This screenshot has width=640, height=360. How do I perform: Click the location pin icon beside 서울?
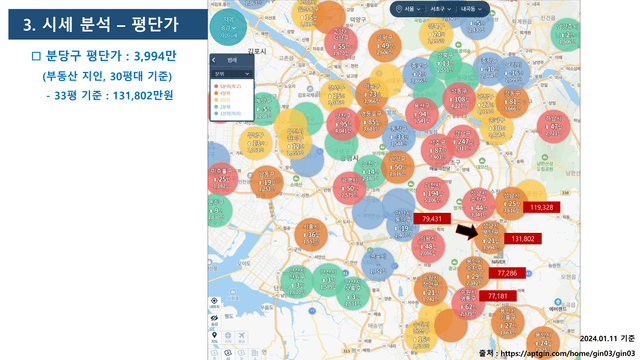[399, 9]
